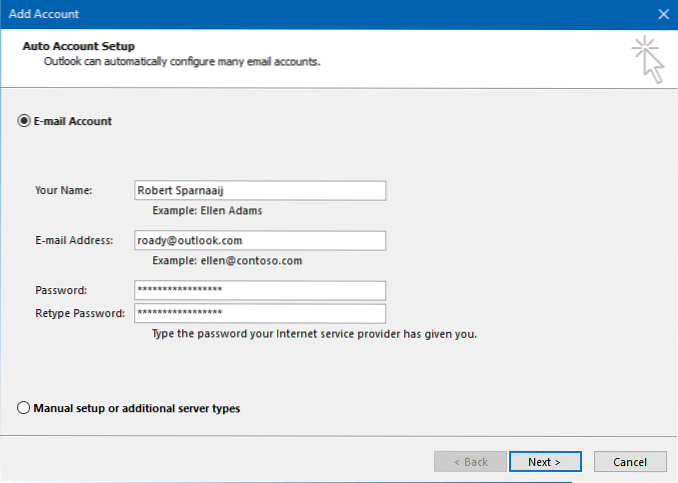Close the Add Account dialog window
The width and height of the screenshot is (678, 483).
(663, 14)
